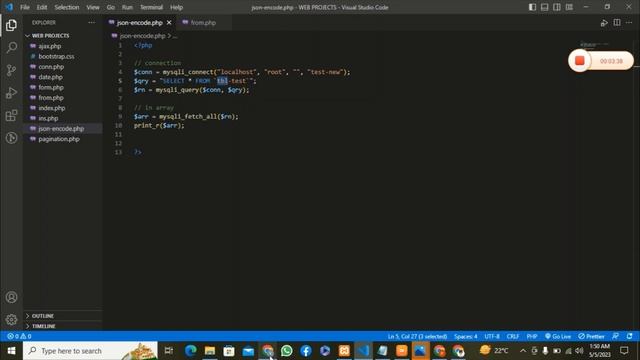
Task: Click errors and warnings status indicator
Action: point(19,336)
